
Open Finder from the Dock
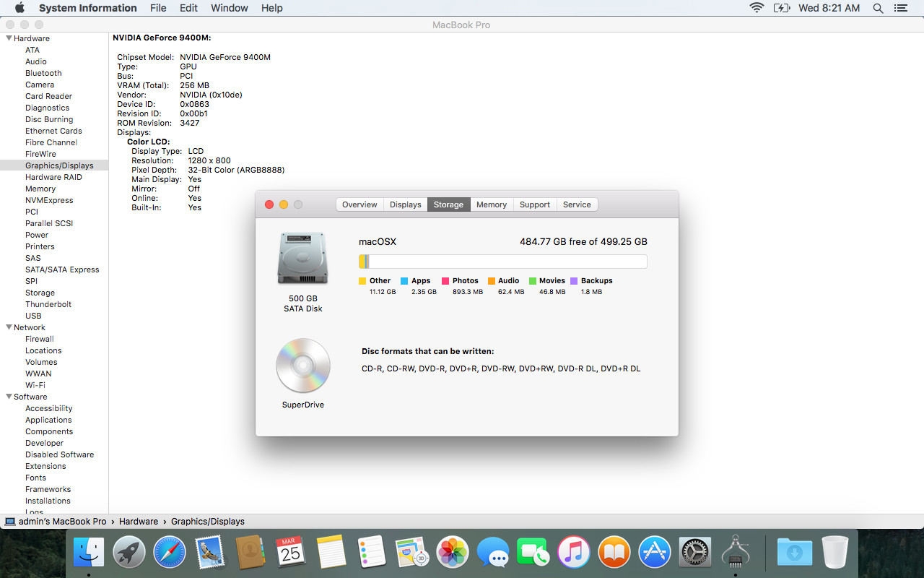[x=89, y=553]
